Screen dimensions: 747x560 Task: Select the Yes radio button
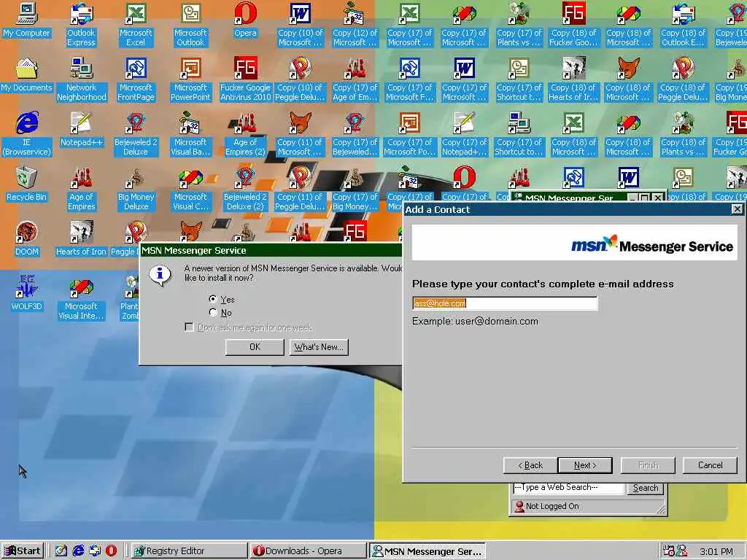[212, 298]
